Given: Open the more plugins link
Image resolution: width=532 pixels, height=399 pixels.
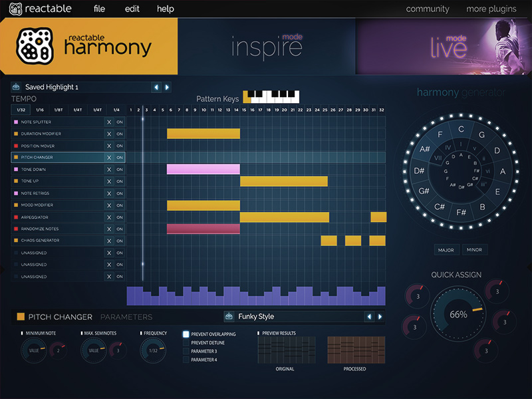Looking at the screenshot, I should tap(491, 9).
